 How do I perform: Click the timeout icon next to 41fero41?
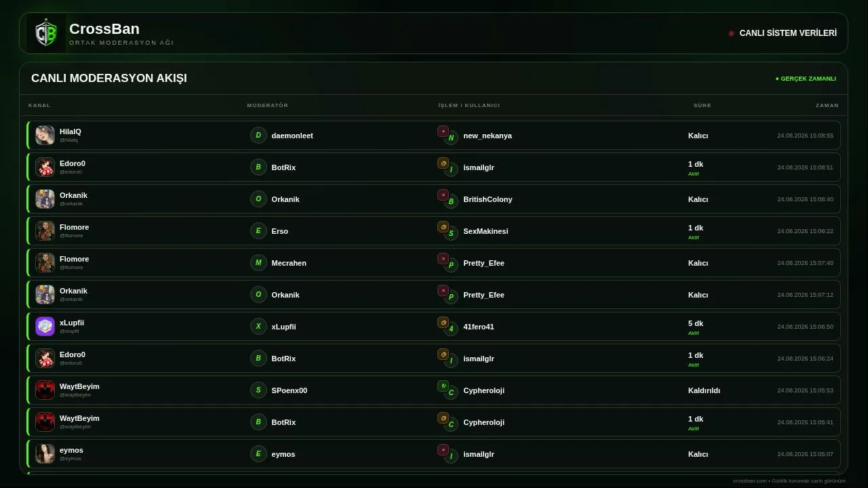443,323
